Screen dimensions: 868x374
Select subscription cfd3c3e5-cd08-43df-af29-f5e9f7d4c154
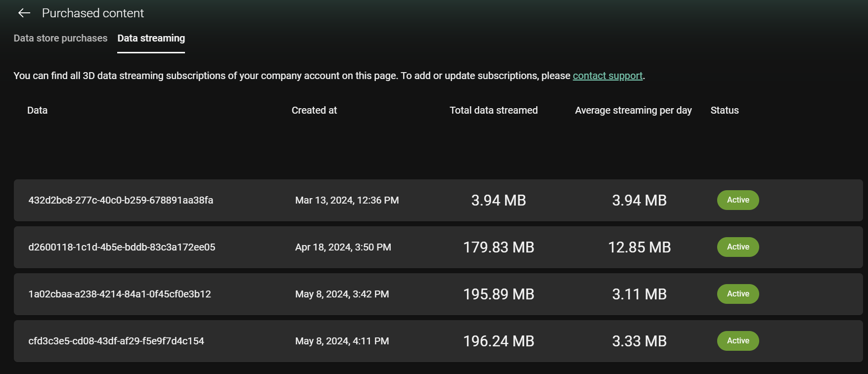(116, 341)
